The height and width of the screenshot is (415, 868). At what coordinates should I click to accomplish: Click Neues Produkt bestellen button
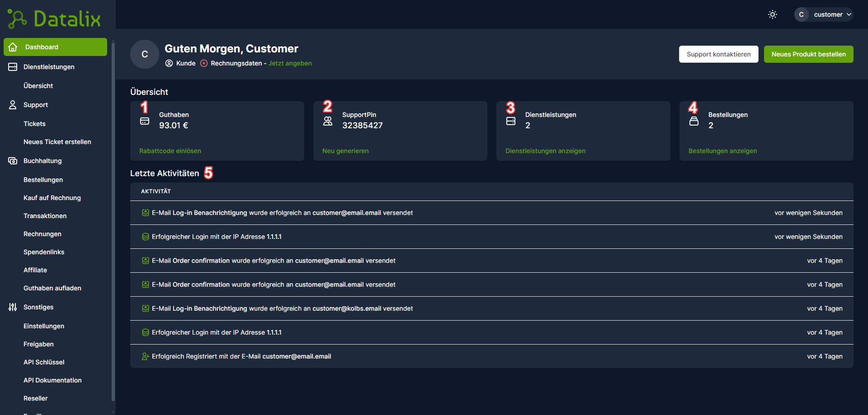click(x=809, y=54)
